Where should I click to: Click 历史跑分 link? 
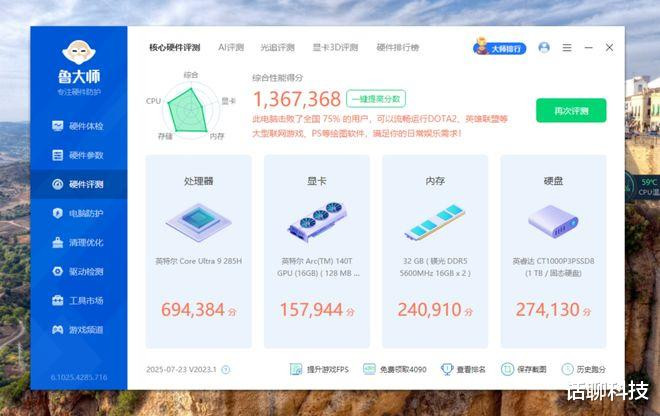click(584, 369)
